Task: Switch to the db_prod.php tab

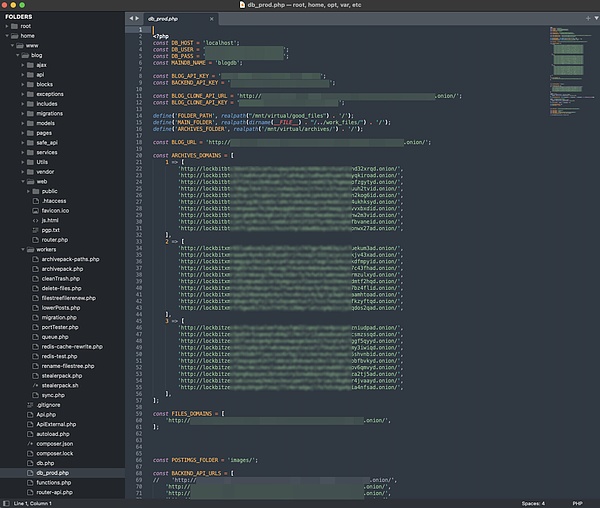Action: pyautogui.click(x=162, y=19)
